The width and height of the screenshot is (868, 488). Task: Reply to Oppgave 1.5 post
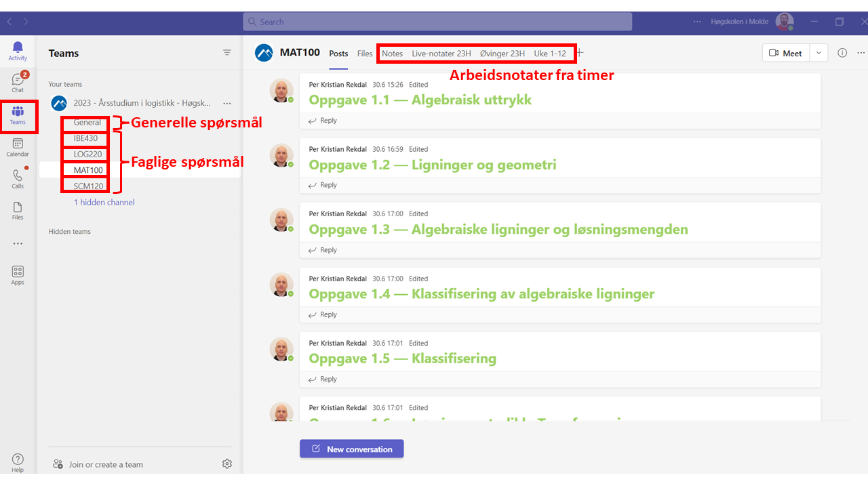(323, 379)
